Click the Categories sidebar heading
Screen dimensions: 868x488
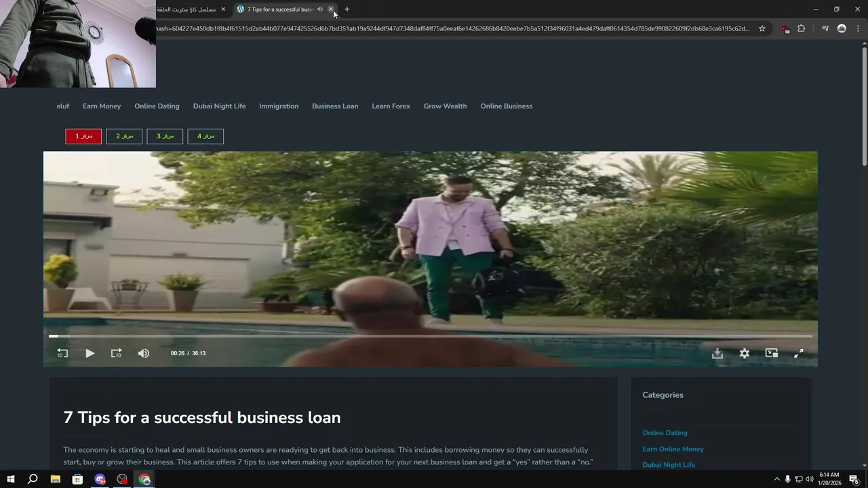663,395
